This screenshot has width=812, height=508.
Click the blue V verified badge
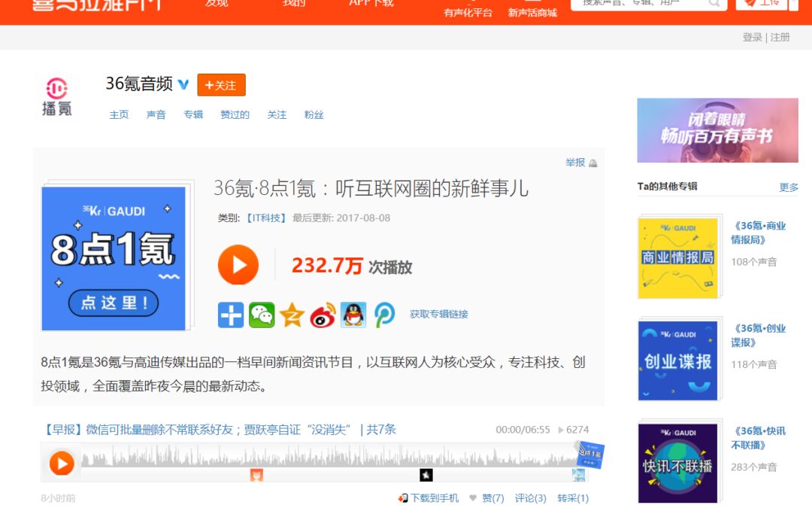pyautogui.click(x=183, y=84)
